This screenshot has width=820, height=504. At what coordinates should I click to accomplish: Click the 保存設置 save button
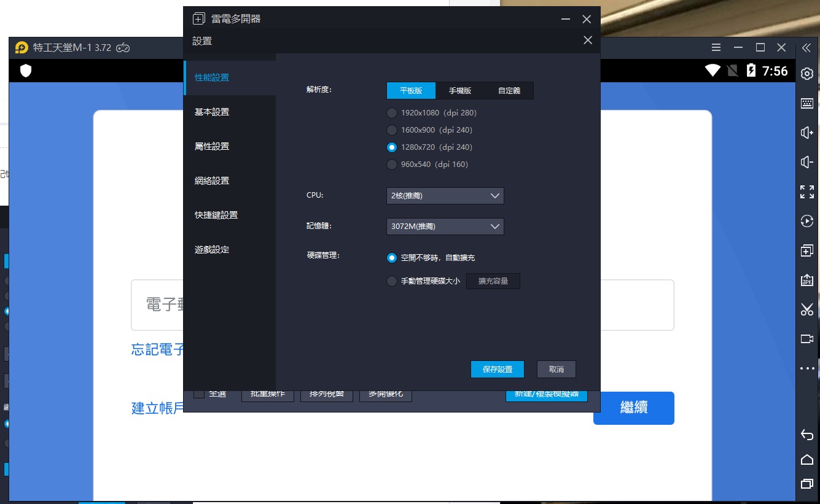pos(498,369)
